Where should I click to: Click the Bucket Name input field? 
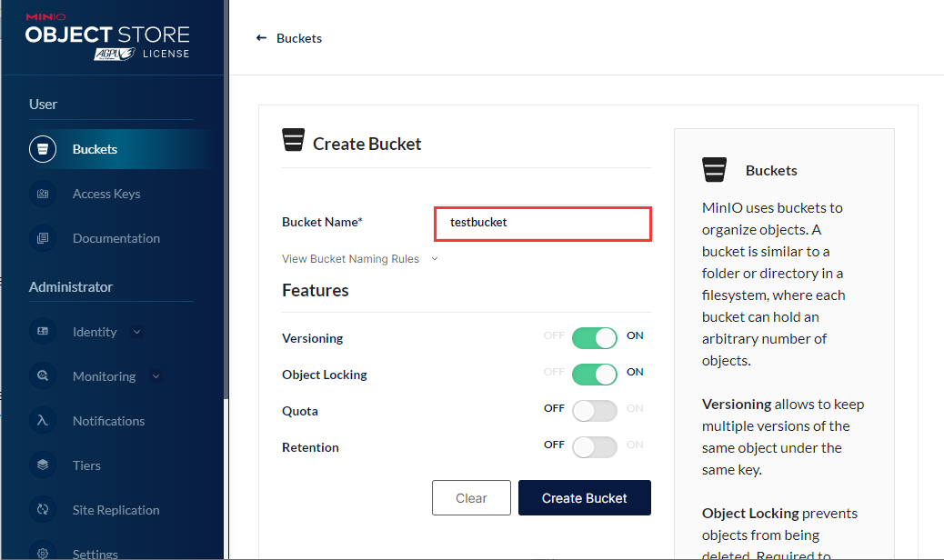543,223
